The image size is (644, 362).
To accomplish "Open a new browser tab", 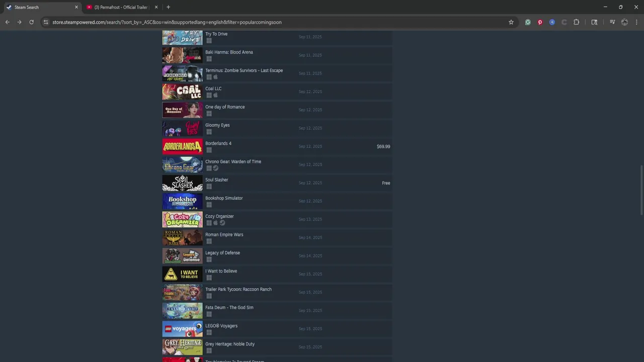I will pyautogui.click(x=168, y=7).
